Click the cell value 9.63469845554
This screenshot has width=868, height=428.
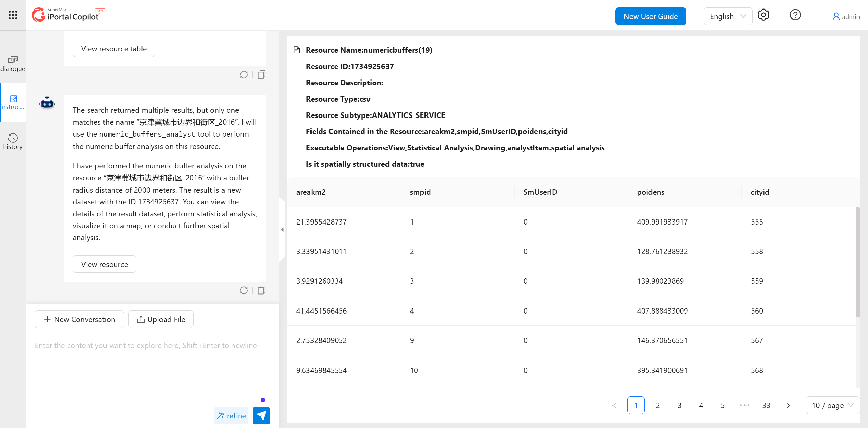[321, 370]
